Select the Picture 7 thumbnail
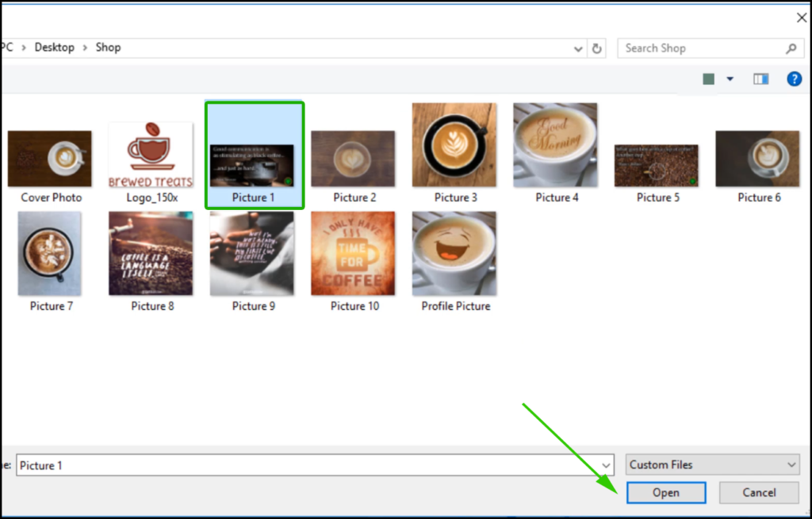 click(x=49, y=253)
